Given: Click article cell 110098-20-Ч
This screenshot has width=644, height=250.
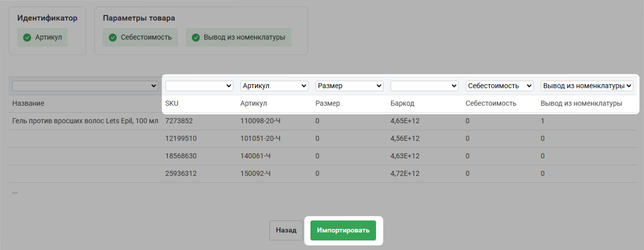Looking at the screenshot, I should pyautogui.click(x=260, y=121).
